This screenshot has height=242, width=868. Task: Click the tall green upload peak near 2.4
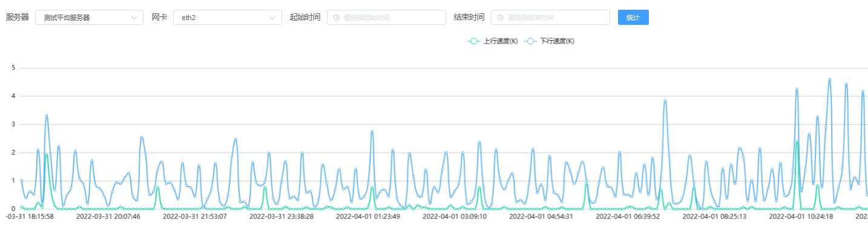coord(797,141)
